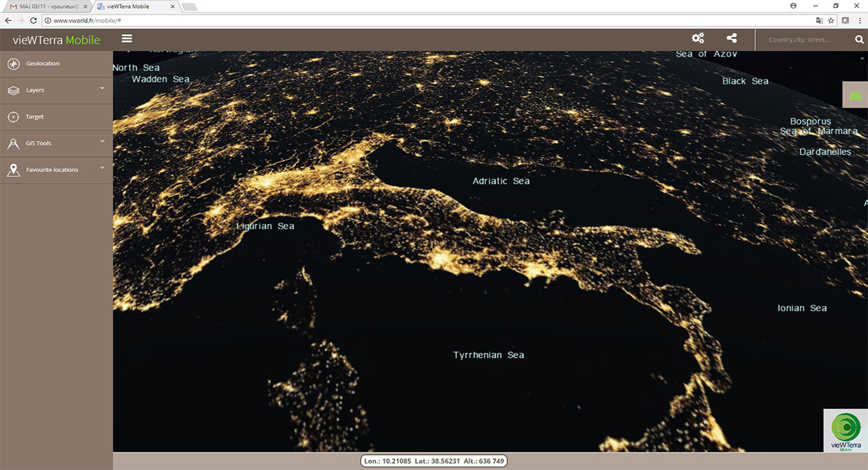Open the GIS Tools menu item
The image size is (868, 470).
tap(56, 143)
